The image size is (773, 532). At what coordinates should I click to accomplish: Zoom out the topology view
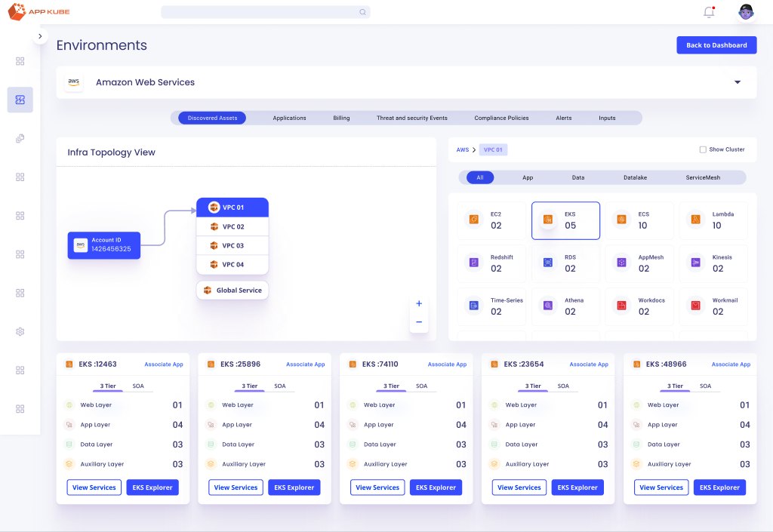[419, 322]
